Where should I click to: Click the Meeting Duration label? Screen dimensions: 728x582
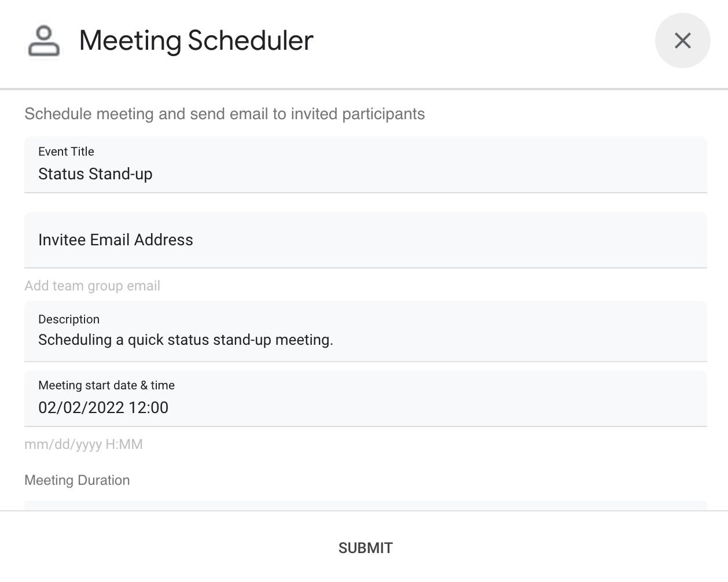click(x=77, y=480)
